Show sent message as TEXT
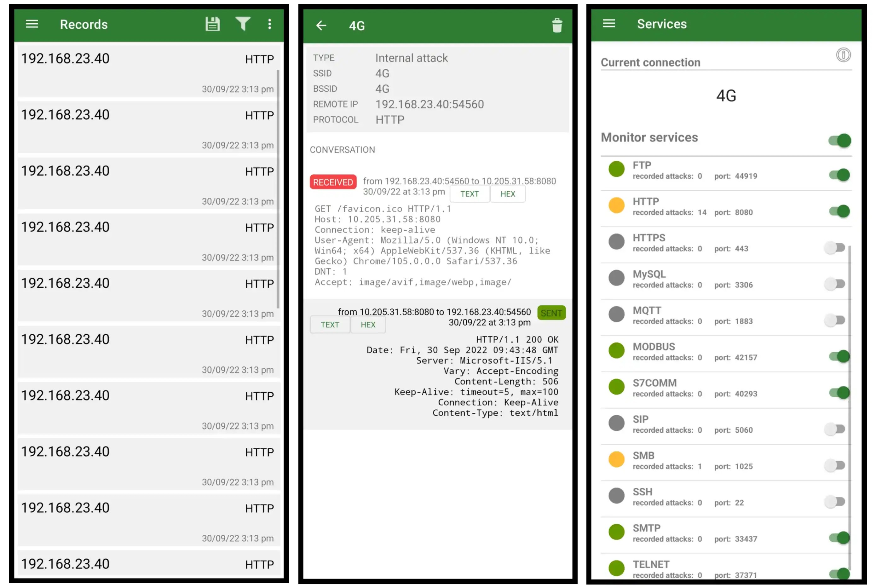The image size is (876, 588). point(330,325)
